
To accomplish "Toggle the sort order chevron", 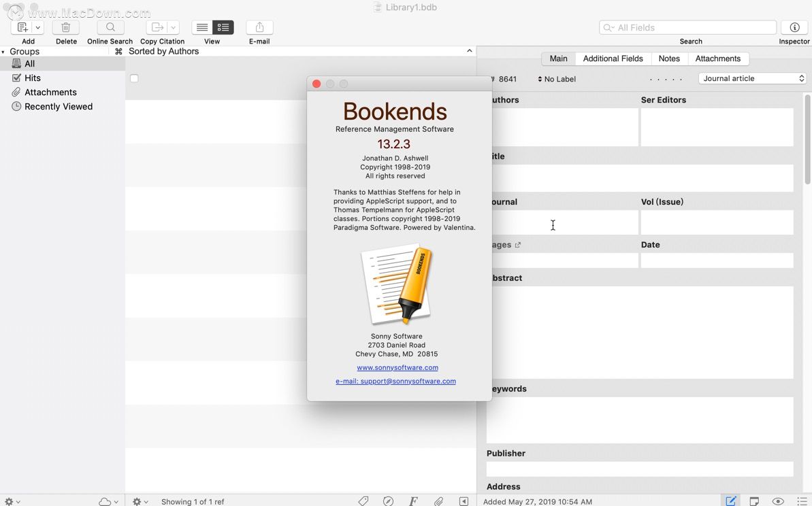I will pyautogui.click(x=469, y=51).
